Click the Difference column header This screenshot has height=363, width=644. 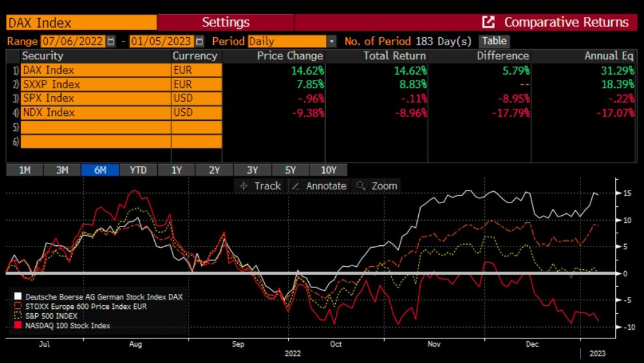(502, 56)
